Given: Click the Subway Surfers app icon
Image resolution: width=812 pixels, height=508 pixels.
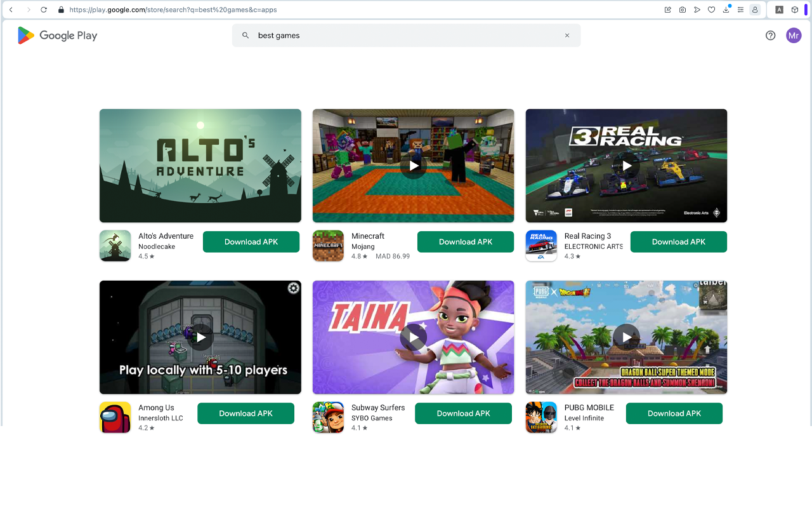Looking at the screenshot, I should click(328, 417).
